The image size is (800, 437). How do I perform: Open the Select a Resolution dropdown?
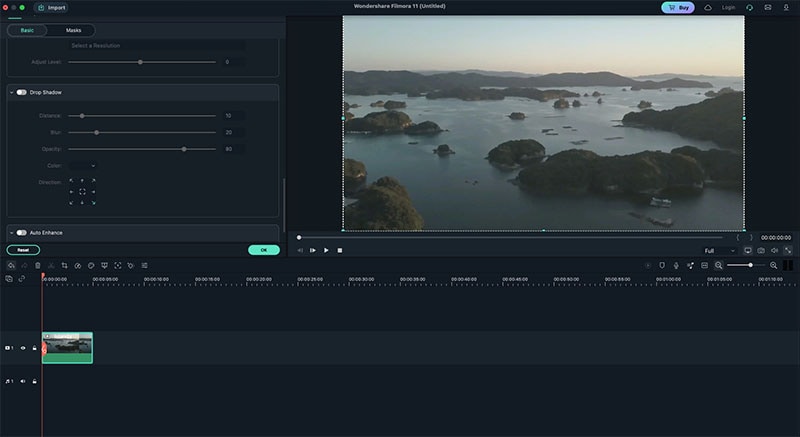(156, 45)
